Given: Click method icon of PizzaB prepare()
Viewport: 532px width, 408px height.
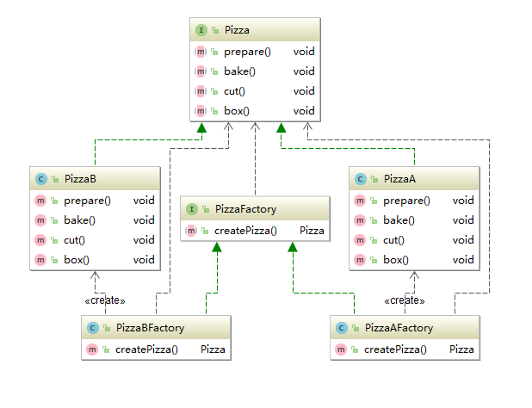Looking at the screenshot, I should click(x=40, y=201).
